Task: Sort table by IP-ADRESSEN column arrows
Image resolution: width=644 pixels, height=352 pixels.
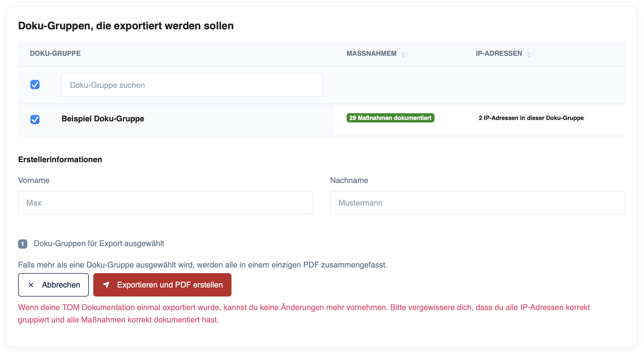Action: tap(530, 55)
